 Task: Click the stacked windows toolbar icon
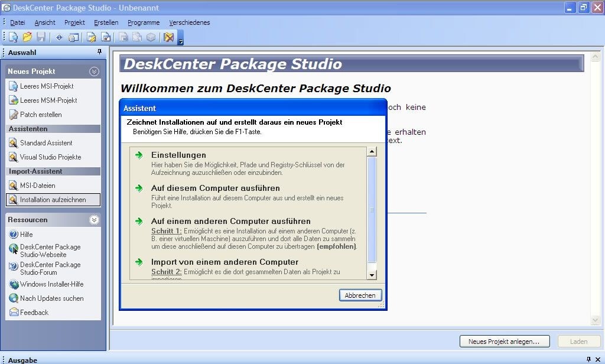[x=73, y=37]
